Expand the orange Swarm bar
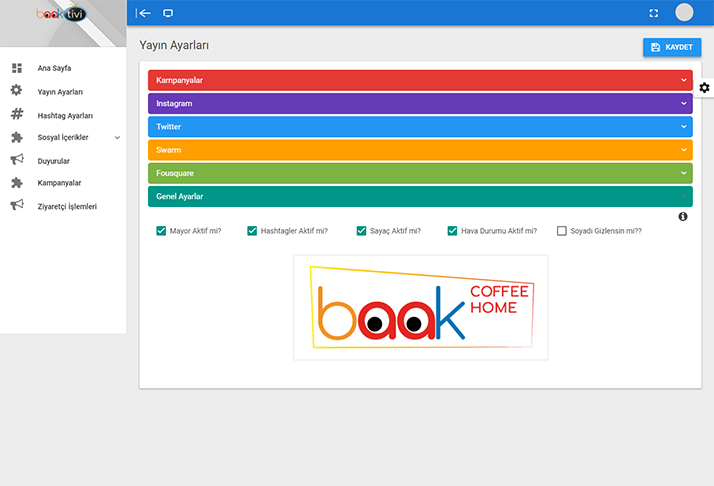This screenshot has width=714, height=486. click(420, 150)
